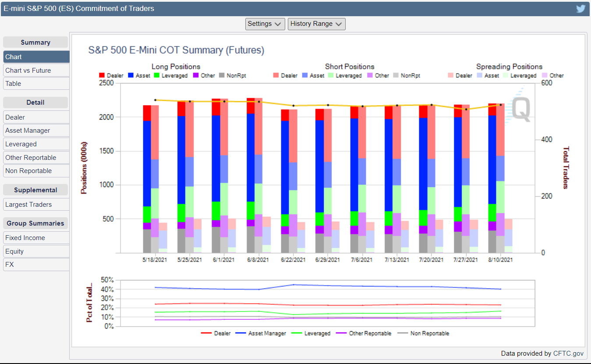Open the History Range dropdown
This screenshot has width=591, height=364.
click(x=316, y=24)
